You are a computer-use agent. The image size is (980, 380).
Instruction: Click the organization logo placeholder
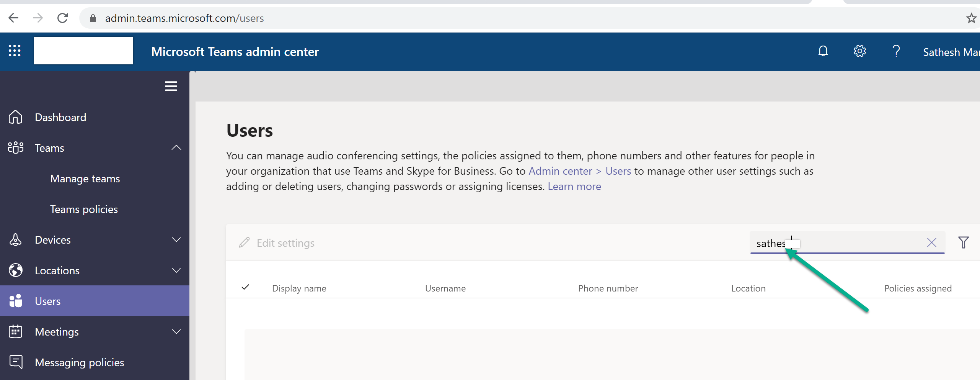83,51
